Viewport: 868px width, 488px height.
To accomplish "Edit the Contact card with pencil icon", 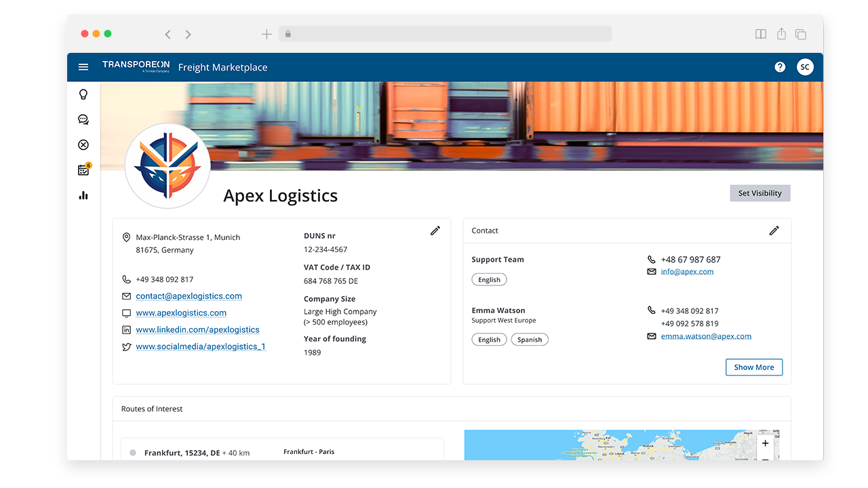I will pyautogui.click(x=774, y=230).
